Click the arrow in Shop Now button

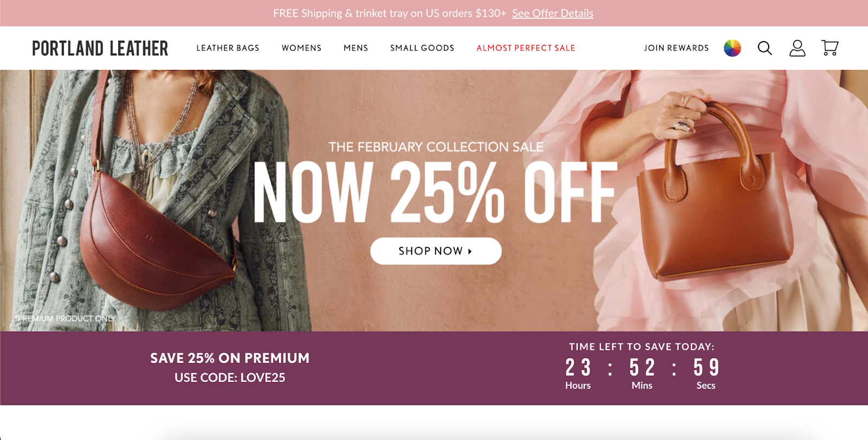coord(470,251)
